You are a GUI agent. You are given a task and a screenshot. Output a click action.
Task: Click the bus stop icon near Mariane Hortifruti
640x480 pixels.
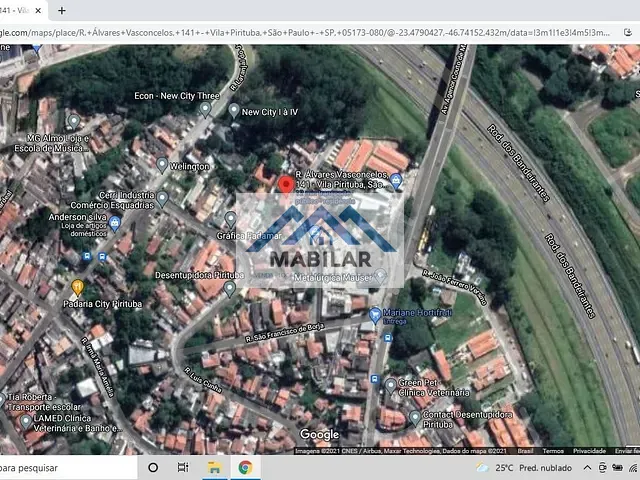click(387, 338)
